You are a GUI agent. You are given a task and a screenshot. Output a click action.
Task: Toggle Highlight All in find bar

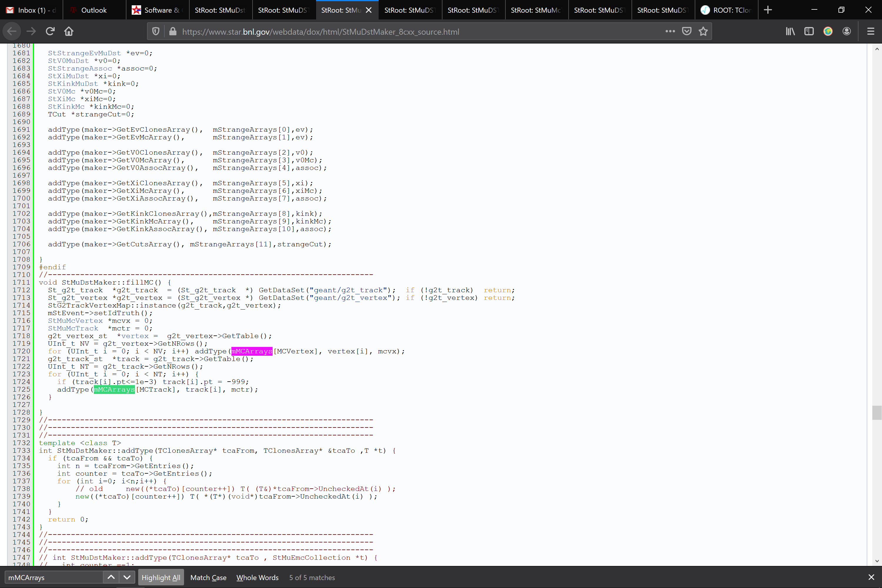161,577
